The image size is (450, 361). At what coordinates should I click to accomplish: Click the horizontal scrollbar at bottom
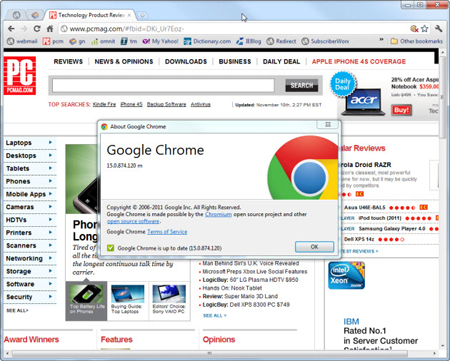209,353
